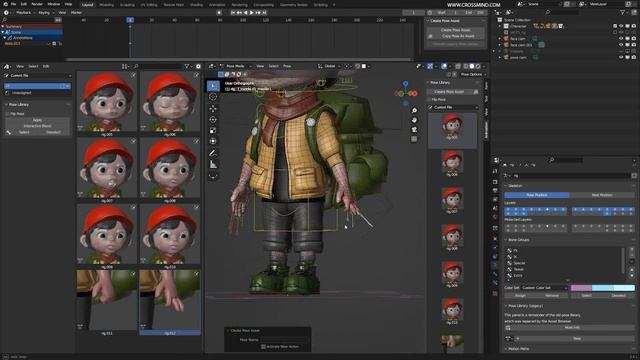
Task: Click the viewport zoom magnifier icon
Action: pos(414,111)
